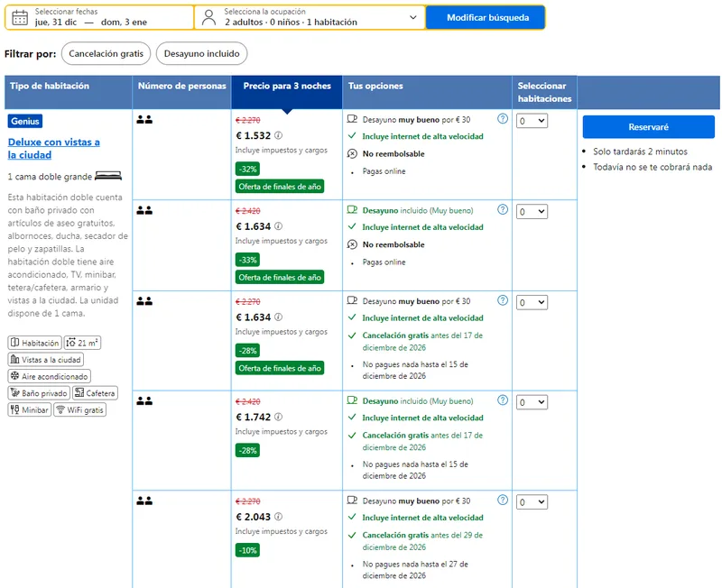Click 'Cancelación gratis antes del 29 de diciembre' text
The height and width of the screenshot is (588, 722).
tap(422, 540)
